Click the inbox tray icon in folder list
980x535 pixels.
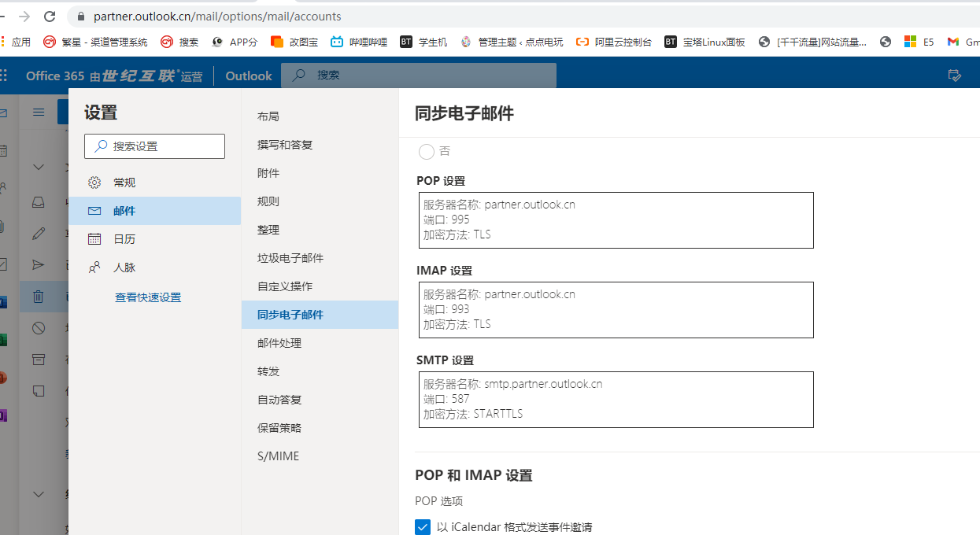click(38, 201)
